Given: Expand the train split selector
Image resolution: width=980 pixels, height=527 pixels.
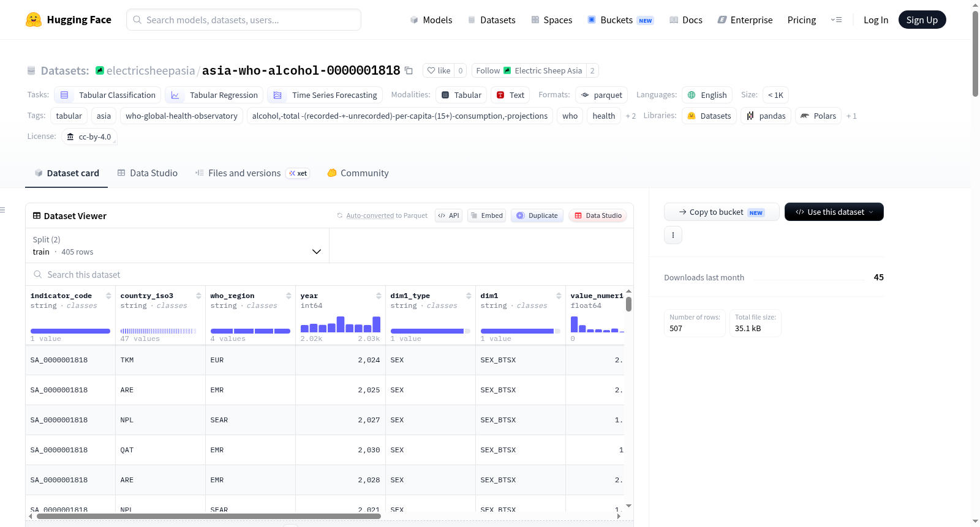Looking at the screenshot, I should click(x=178, y=245).
